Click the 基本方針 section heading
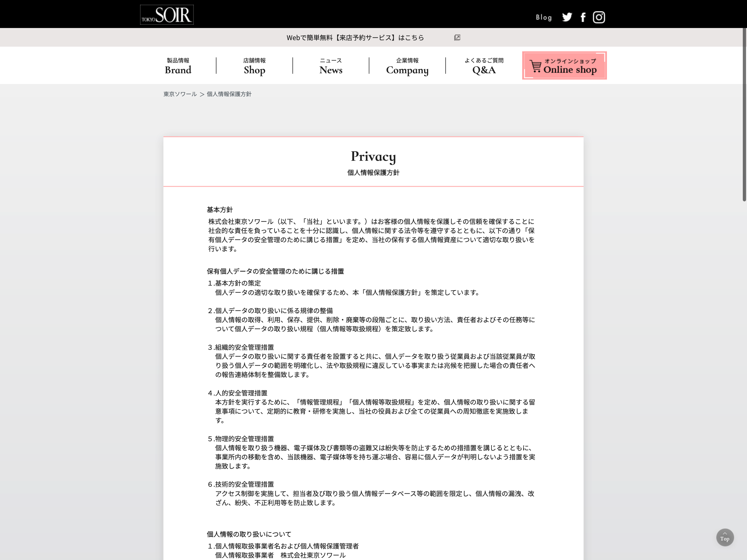The height and width of the screenshot is (560, 747). pyautogui.click(x=220, y=210)
